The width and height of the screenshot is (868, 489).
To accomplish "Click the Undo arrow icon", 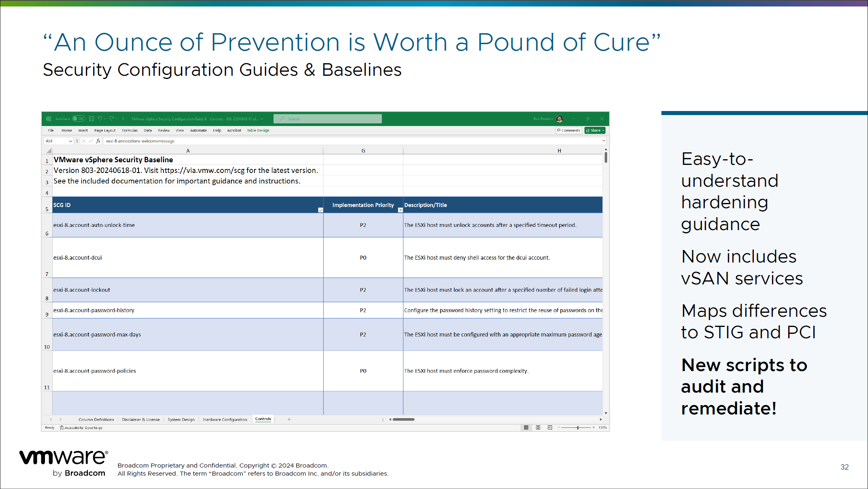I will tap(100, 119).
